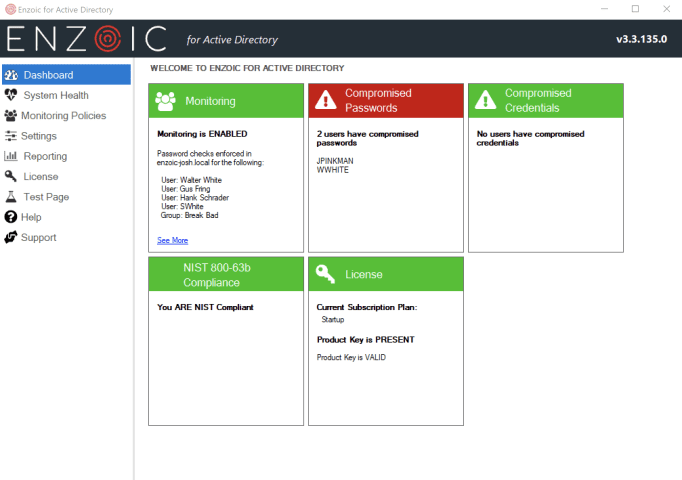The image size is (682, 480).
Task: Click the License key icon in sidebar
Action: 11,177
